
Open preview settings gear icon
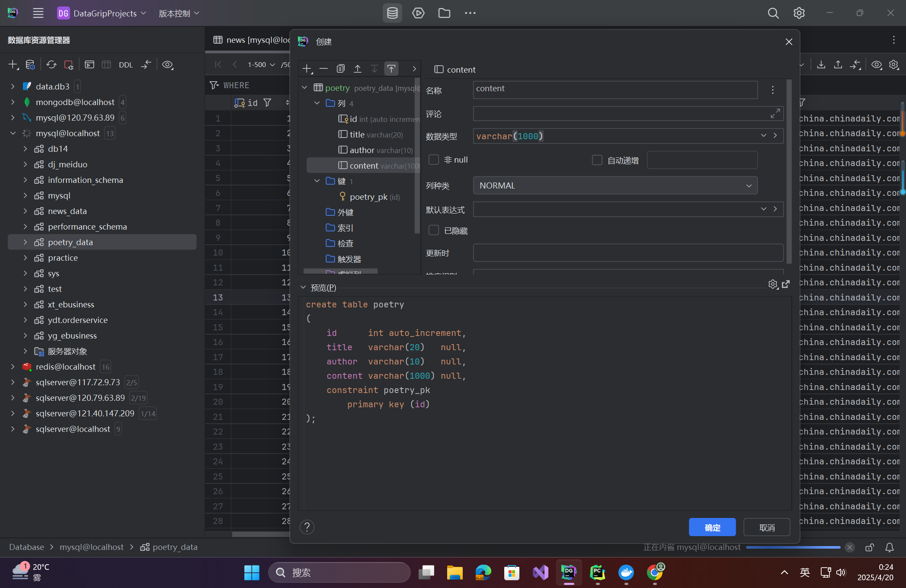[772, 284]
